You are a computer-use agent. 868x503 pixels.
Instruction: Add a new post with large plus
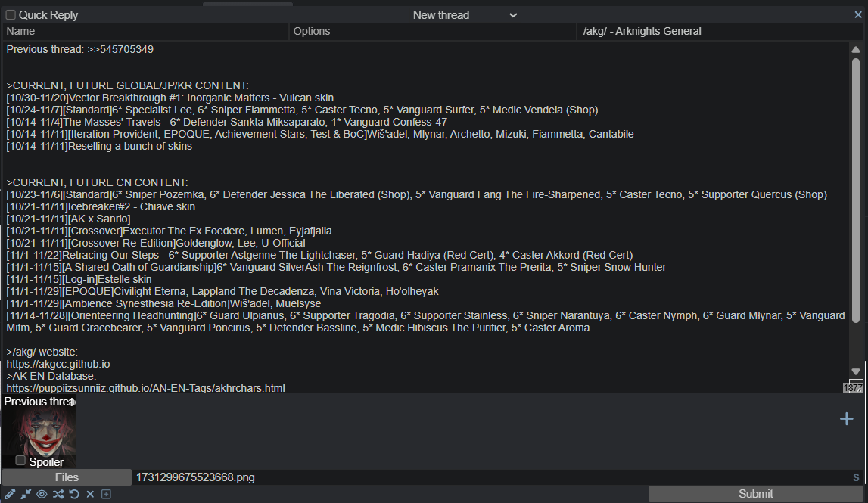coord(846,419)
